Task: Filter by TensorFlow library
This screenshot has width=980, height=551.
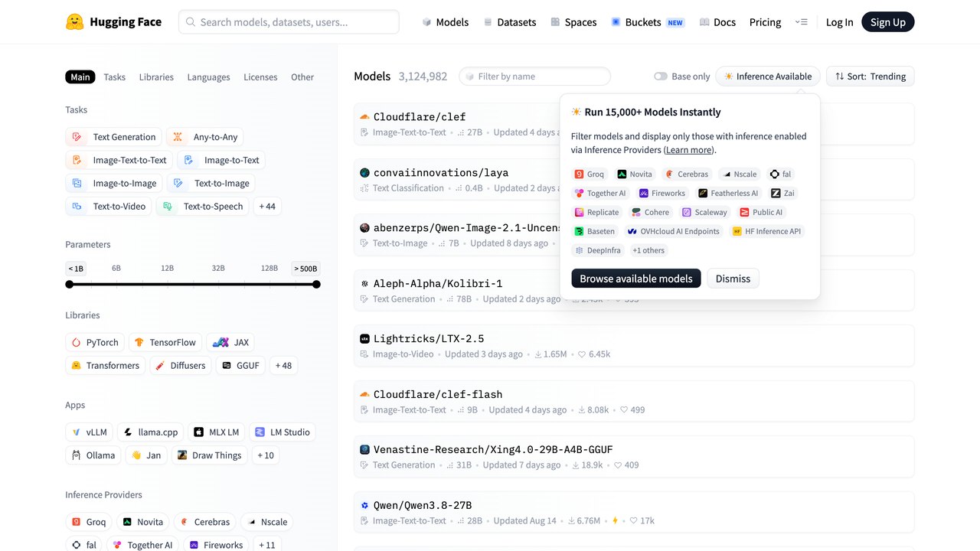Action: coord(165,342)
